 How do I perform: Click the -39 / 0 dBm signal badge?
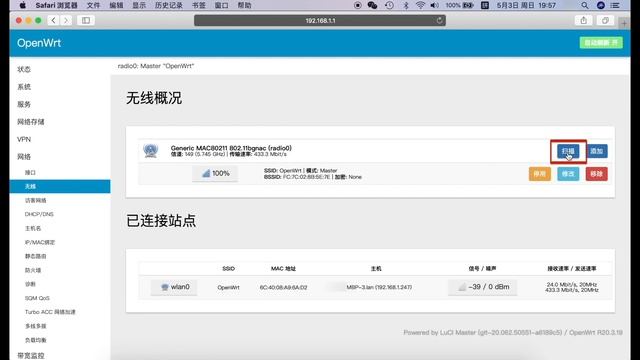pos(482,287)
